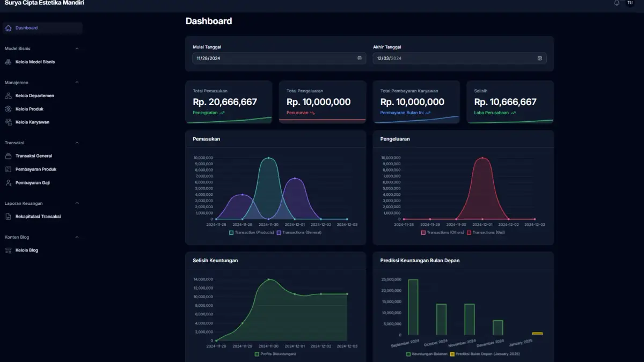Click the Akhir Tanggal date field

[459, 58]
